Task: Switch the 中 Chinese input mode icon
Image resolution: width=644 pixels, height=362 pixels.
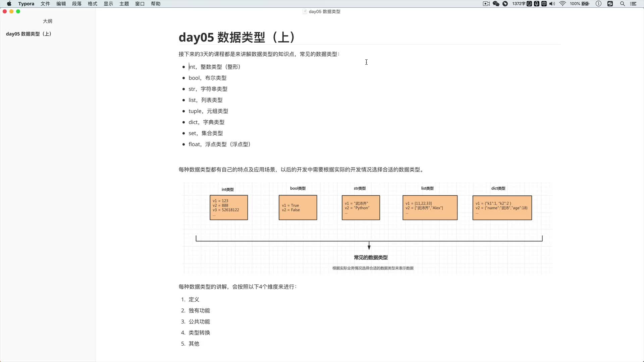Action: tap(544, 4)
